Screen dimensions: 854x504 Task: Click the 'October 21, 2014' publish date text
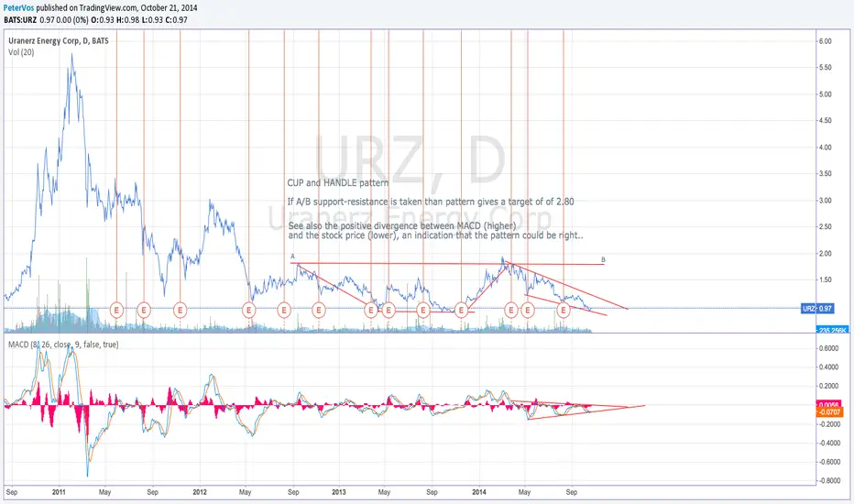click(x=169, y=8)
